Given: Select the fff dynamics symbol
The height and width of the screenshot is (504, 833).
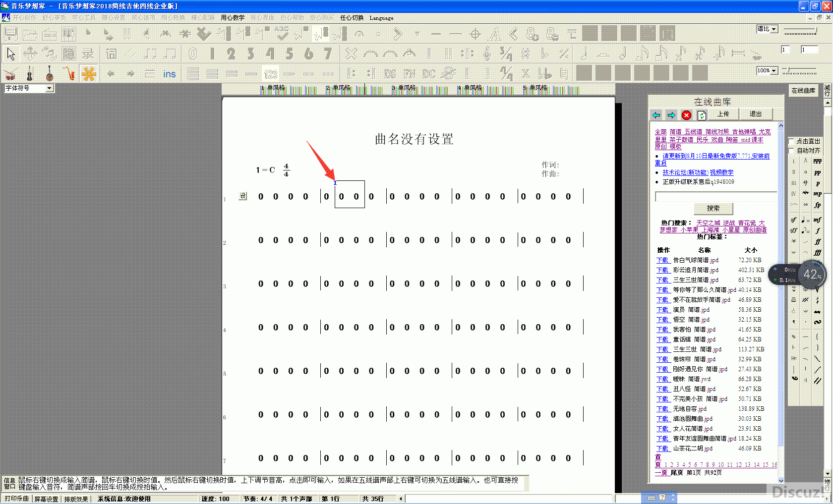Looking at the screenshot, I should [x=818, y=252].
